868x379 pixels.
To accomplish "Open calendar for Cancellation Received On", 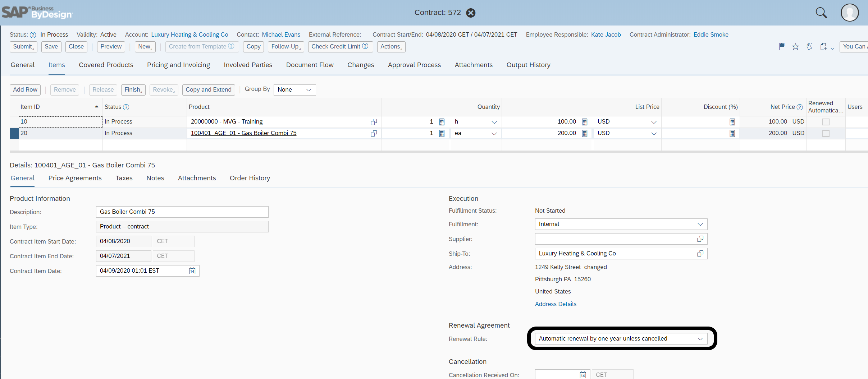I will click(583, 375).
